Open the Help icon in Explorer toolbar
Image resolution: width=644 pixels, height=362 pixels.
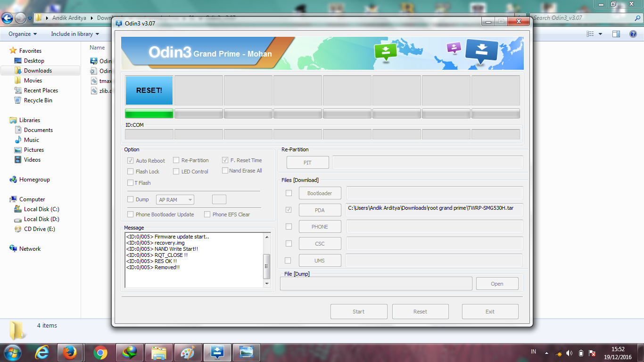pos(633,34)
